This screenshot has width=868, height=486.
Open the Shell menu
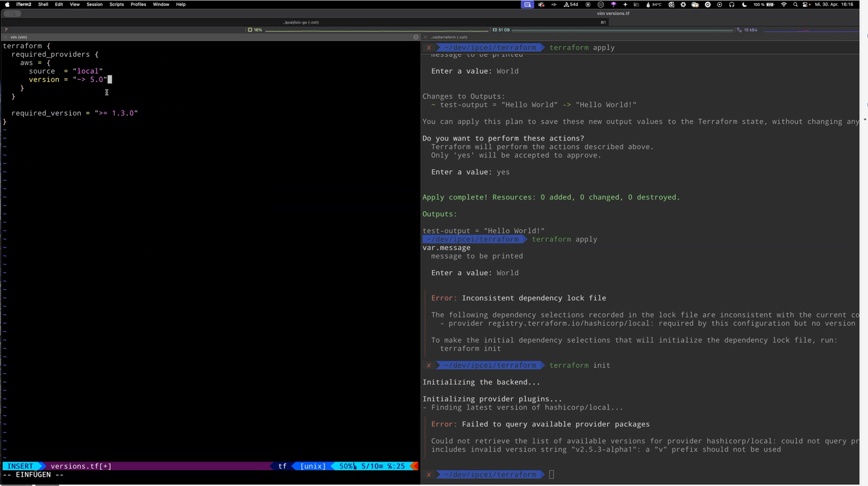coord(43,4)
